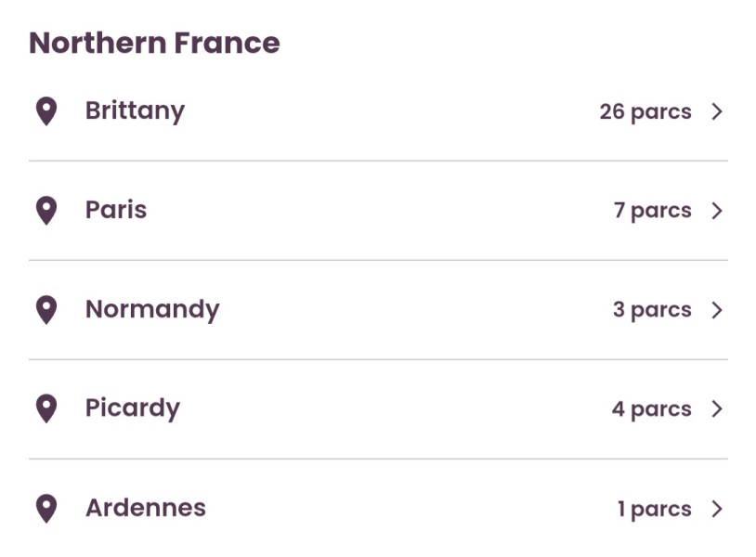Choose the Normandy region name
756x557 pixels.
point(152,309)
